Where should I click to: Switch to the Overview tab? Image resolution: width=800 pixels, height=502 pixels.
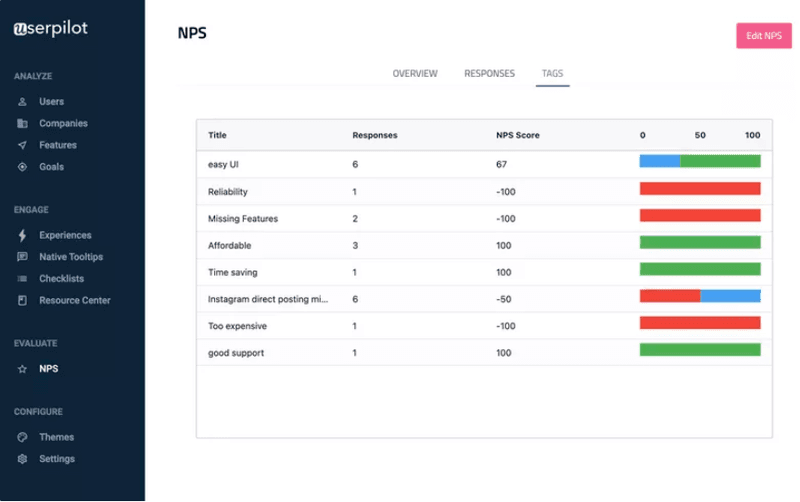415,74
